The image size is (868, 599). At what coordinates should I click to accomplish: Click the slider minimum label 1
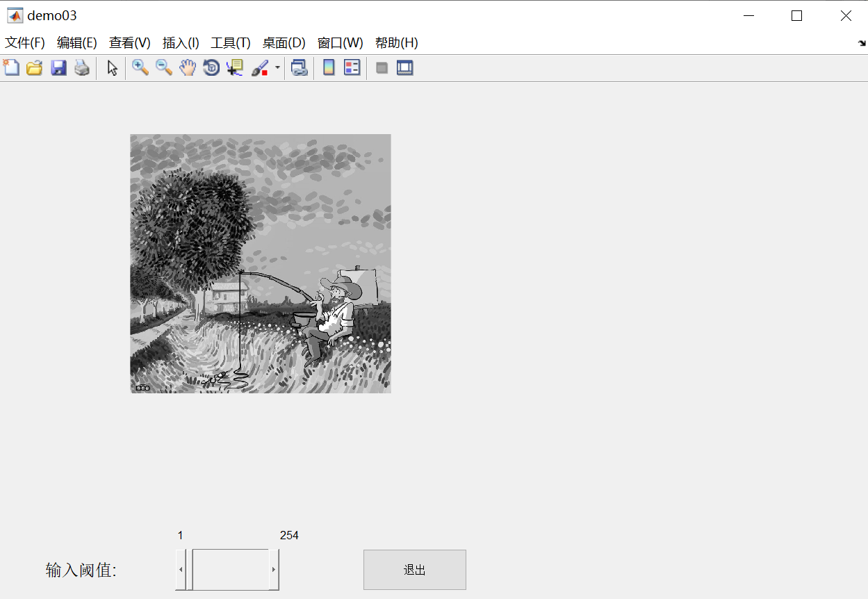click(x=180, y=535)
